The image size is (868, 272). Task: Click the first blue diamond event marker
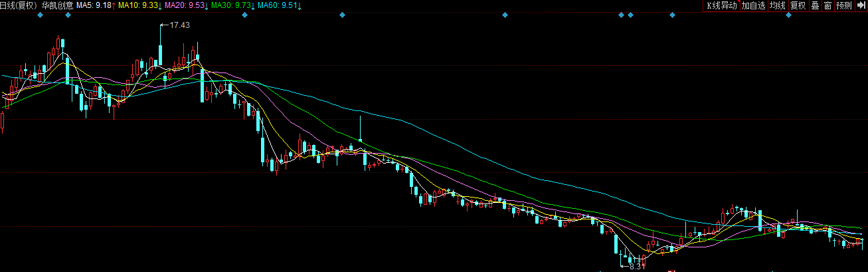(40, 15)
